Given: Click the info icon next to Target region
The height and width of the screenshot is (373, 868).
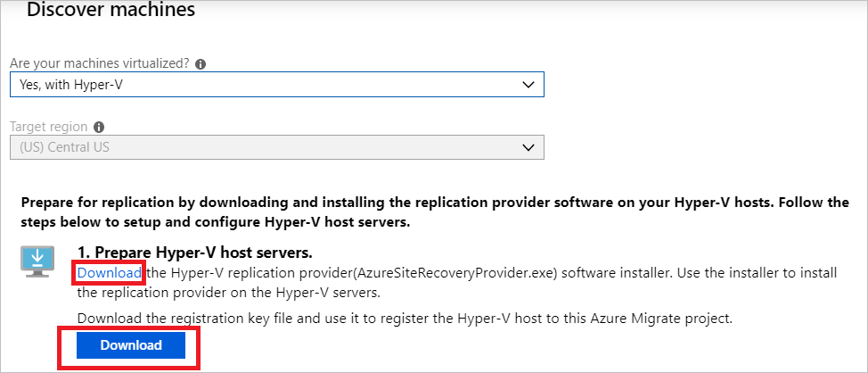Looking at the screenshot, I should point(98,127).
